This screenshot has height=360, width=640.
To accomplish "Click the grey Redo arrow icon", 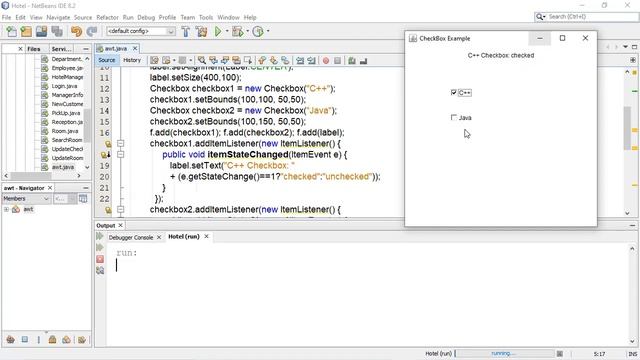I will 92,31.
